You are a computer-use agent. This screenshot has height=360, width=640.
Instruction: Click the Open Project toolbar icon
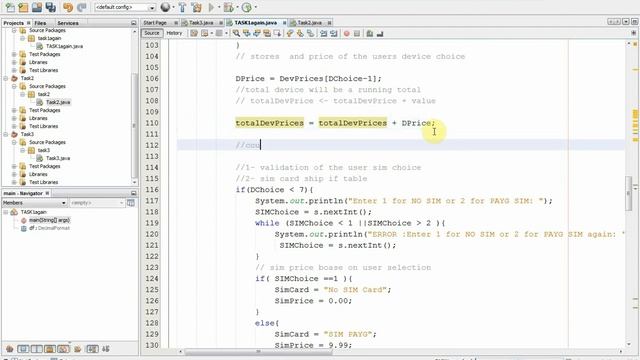(37, 7)
